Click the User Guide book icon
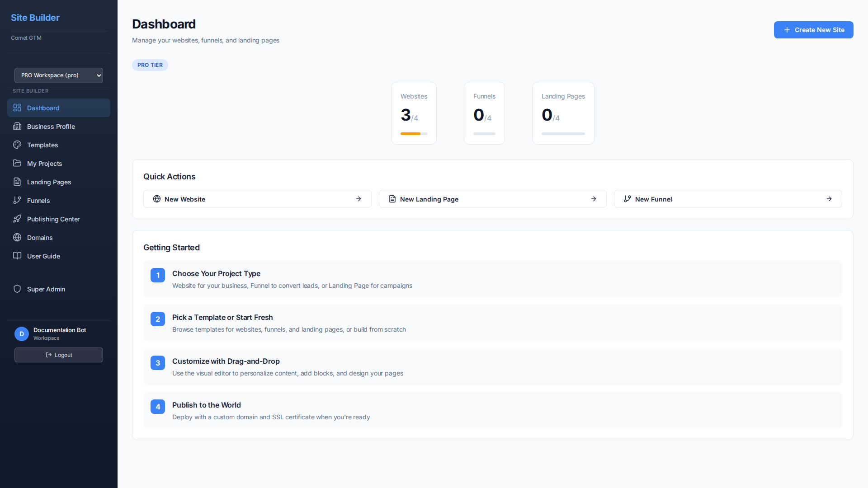Screen dimensions: 868x488 pos(17,256)
